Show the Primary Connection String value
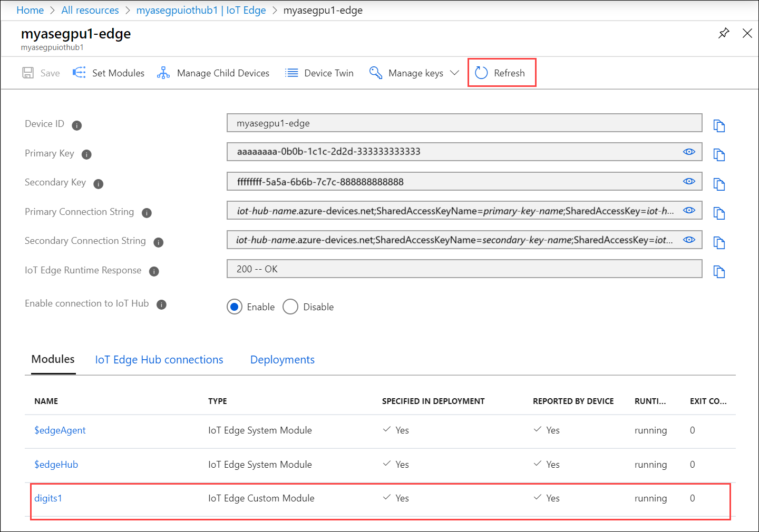Screen dimensions: 759x532 (689, 210)
